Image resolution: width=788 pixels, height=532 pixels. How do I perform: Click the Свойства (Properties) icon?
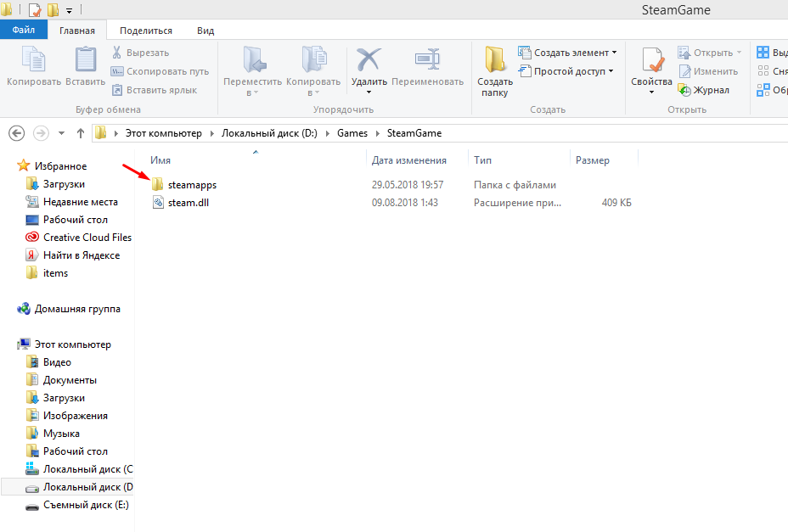coord(652,59)
